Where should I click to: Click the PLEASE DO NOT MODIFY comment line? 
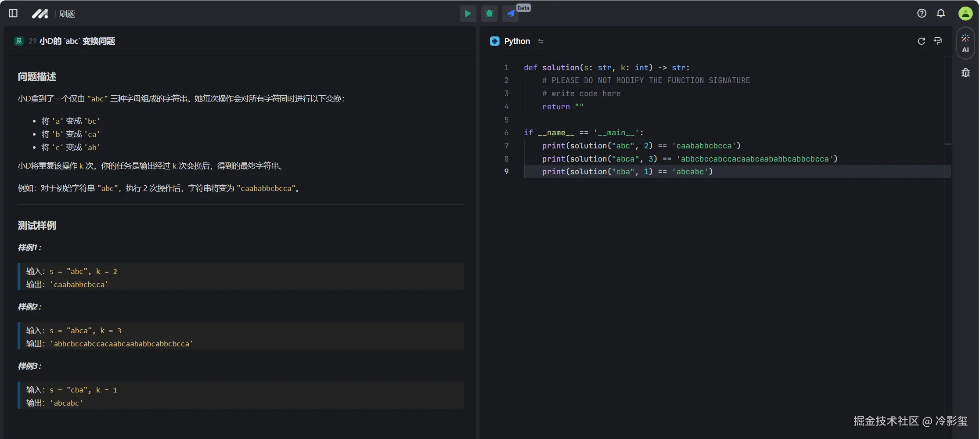(x=646, y=80)
